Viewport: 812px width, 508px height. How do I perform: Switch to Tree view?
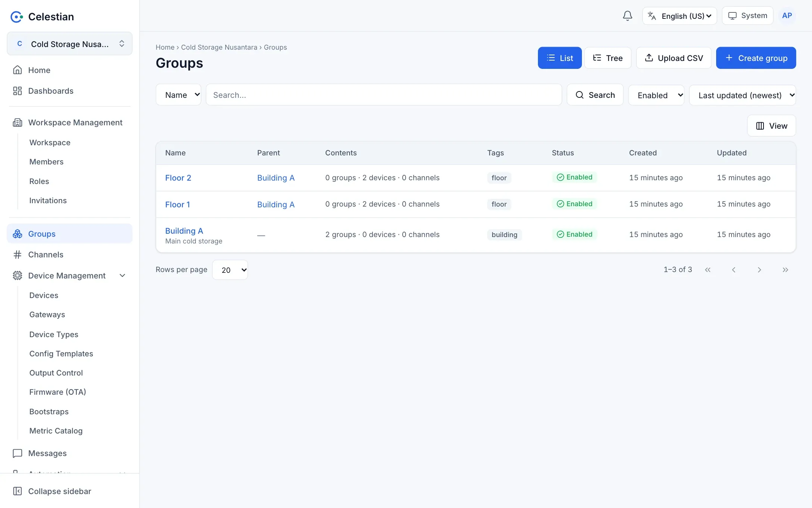(x=607, y=58)
